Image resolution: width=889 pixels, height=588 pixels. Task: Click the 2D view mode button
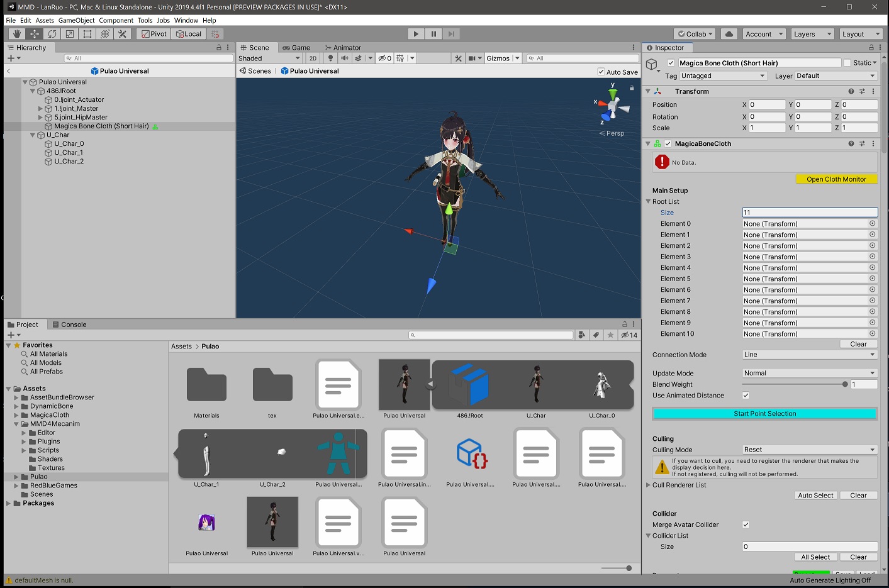pos(313,58)
